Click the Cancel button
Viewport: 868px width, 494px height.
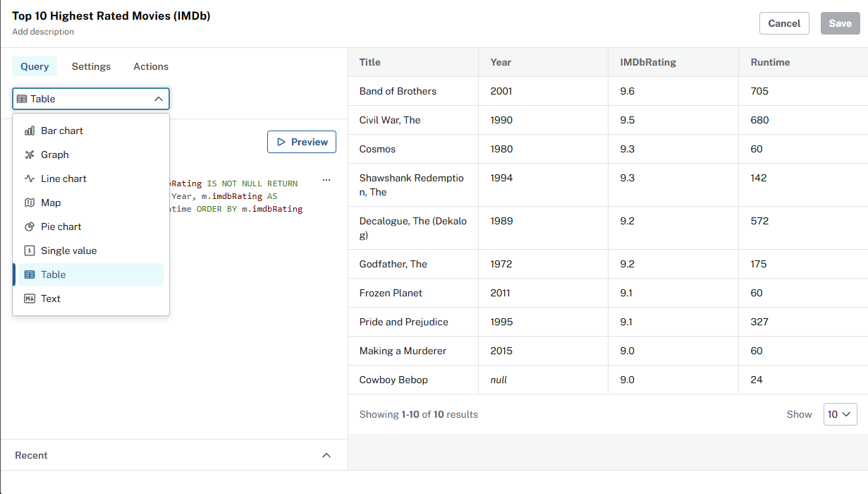(784, 23)
